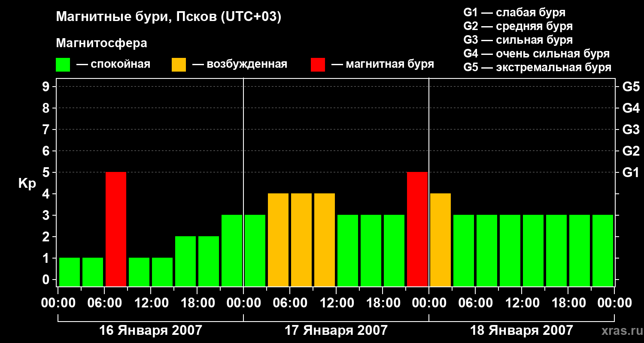Click the date label "18 Января 2007"

tap(522, 331)
